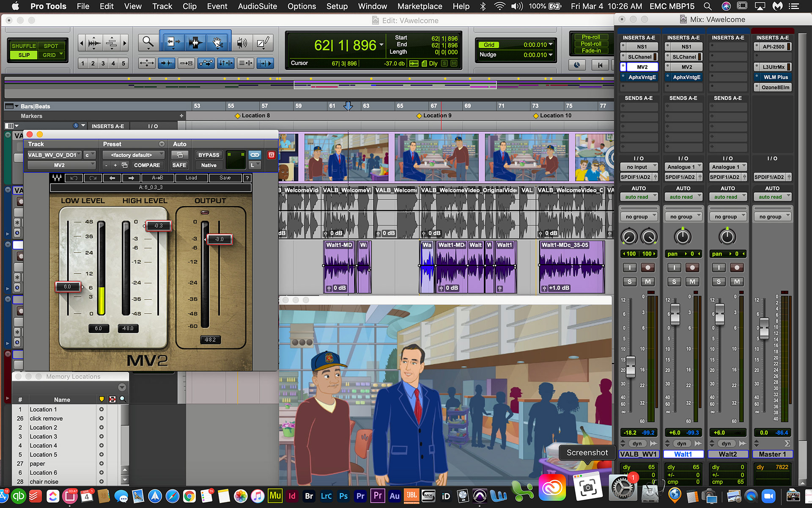Click COMPARE button in plugin window
This screenshot has width=812, height=508.
[x=147, y=165]
